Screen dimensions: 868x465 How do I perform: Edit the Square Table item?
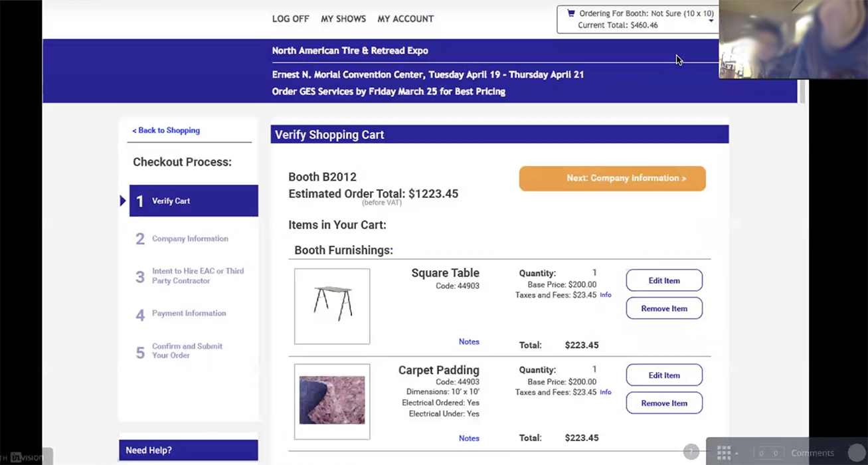click(x=664, y=280)
